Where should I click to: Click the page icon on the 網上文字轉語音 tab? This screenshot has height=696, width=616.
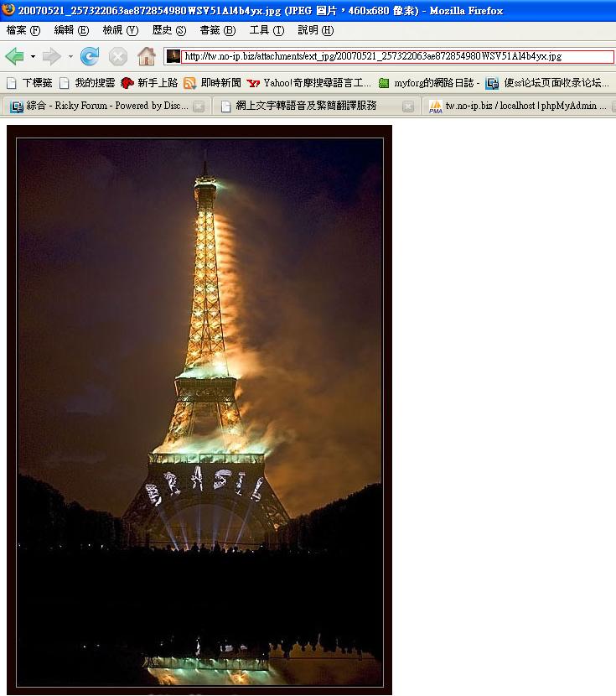pyautogui.click(x=225, y=106)
